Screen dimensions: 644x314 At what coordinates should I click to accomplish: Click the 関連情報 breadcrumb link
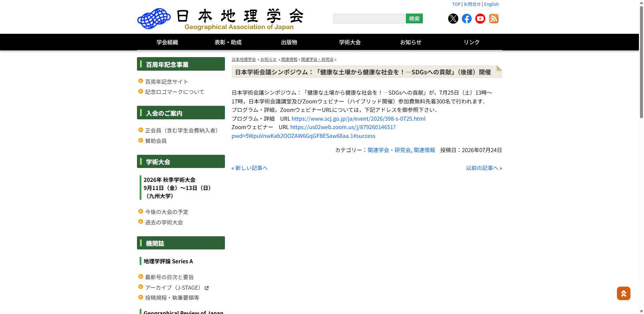click(289, 59)
